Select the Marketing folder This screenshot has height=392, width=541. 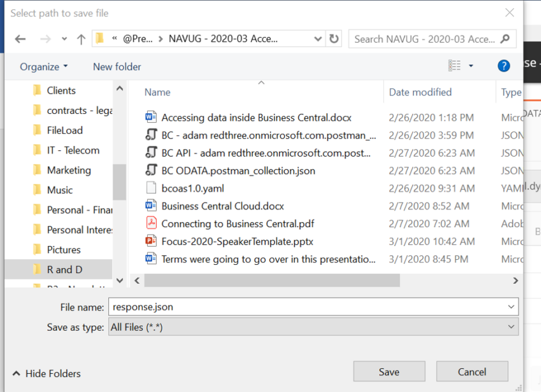pos(69,170)
